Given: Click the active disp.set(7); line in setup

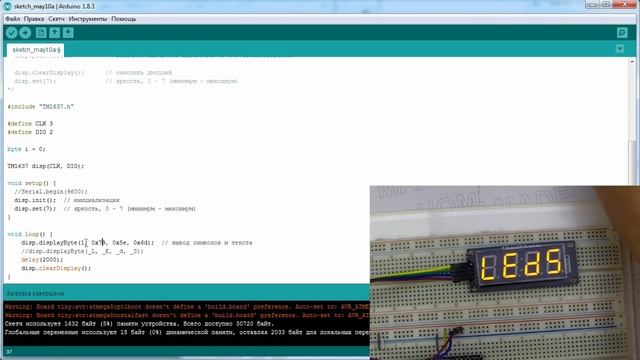Looking at the screenshot, I should (105, 209).
